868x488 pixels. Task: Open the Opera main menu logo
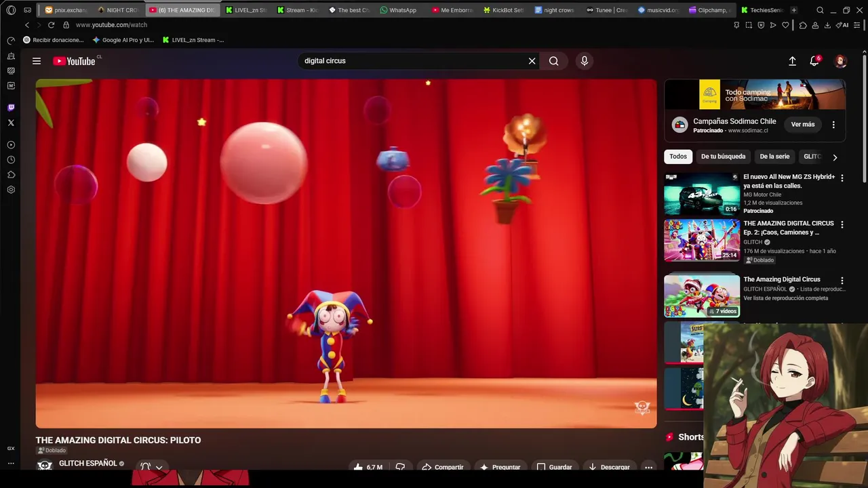point(11,10)
